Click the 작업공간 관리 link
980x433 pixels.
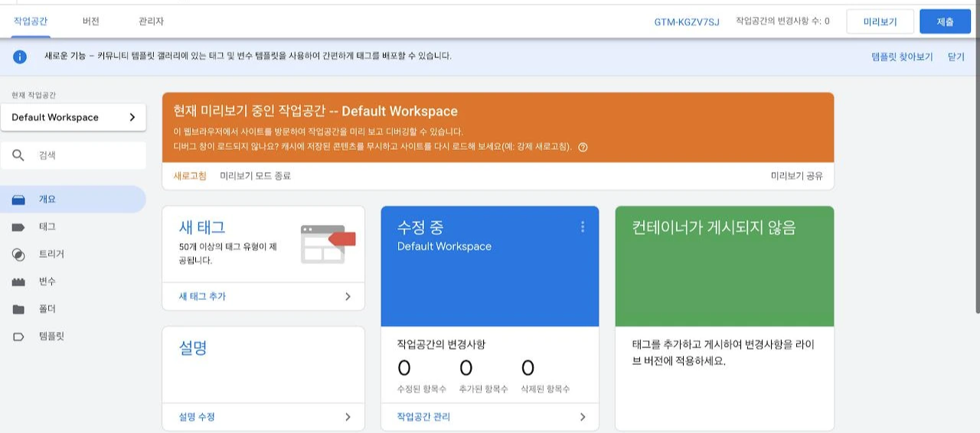pyautogui.click(x=423, y=417)
